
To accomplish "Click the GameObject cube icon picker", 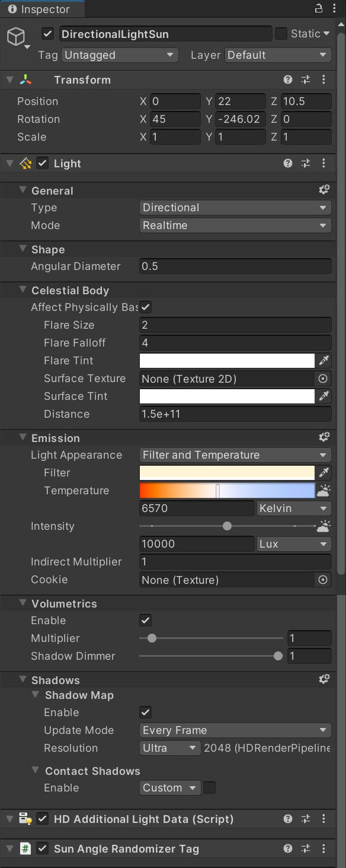I will [x=18, y=38].
